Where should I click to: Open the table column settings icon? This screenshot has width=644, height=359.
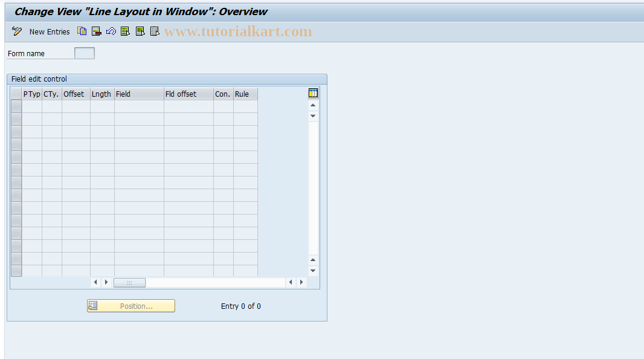313,93
